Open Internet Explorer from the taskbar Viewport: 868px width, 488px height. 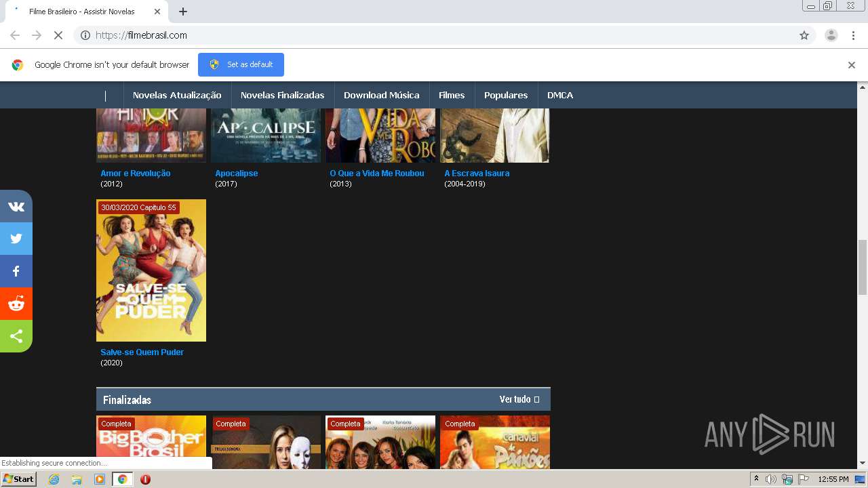(54, 479)
